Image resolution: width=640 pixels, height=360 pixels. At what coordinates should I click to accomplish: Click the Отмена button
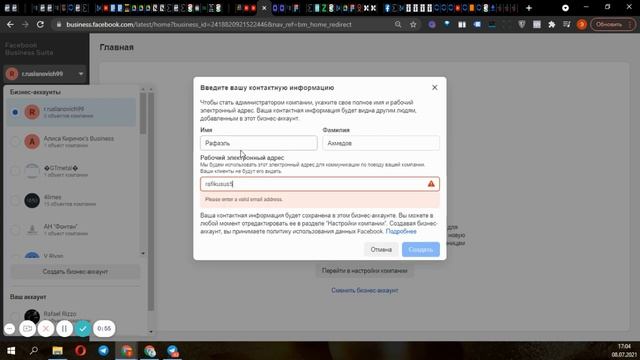pyautogui.click(x=381, y=249)
